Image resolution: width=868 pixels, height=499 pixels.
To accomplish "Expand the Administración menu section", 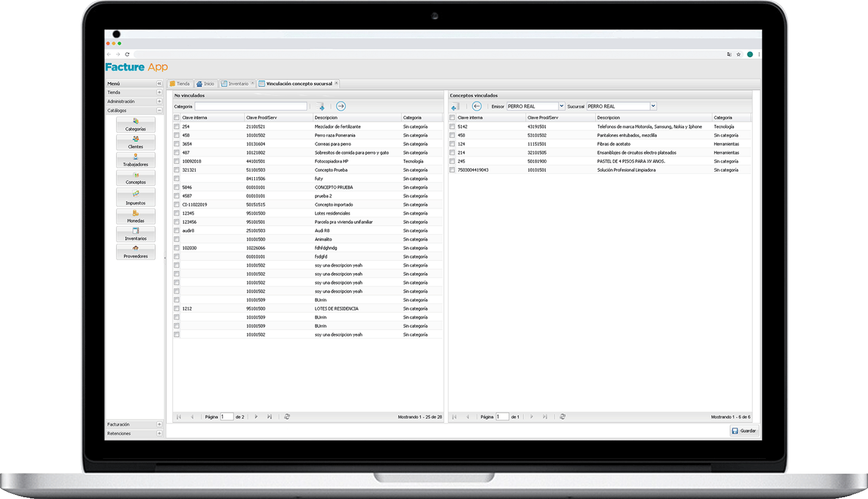I will pos(160,101).
